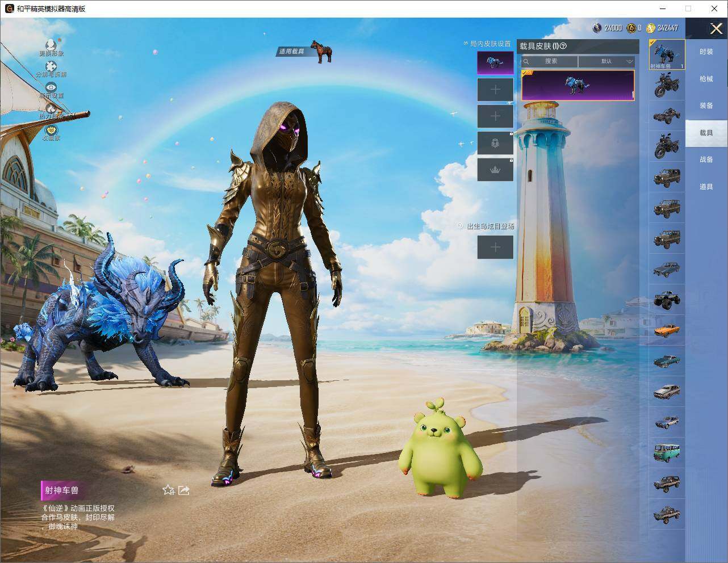Screen dimensions: 728x563
Task: Switch to the 枪械 tab
Action: click(706, 79)
